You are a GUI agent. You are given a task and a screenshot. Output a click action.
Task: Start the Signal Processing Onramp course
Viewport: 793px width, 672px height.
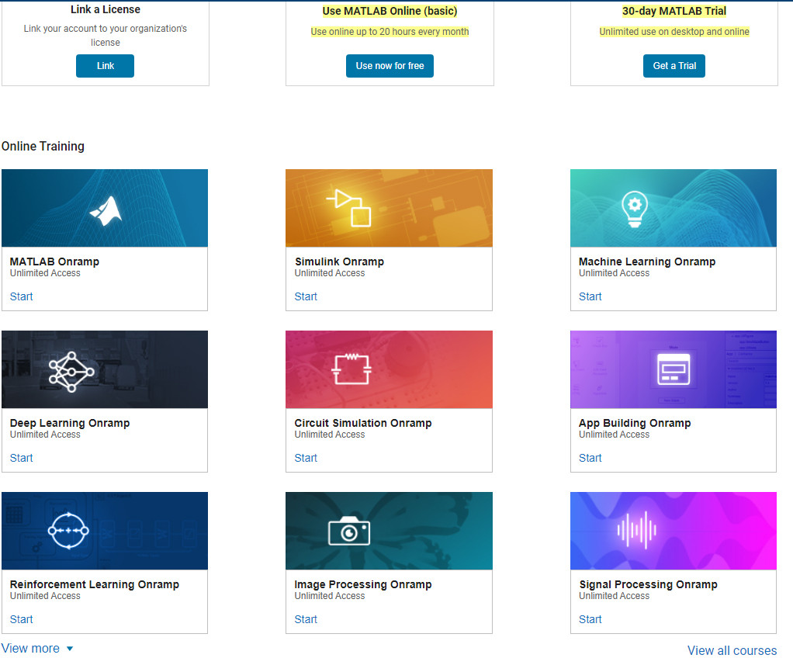(590, 619)
